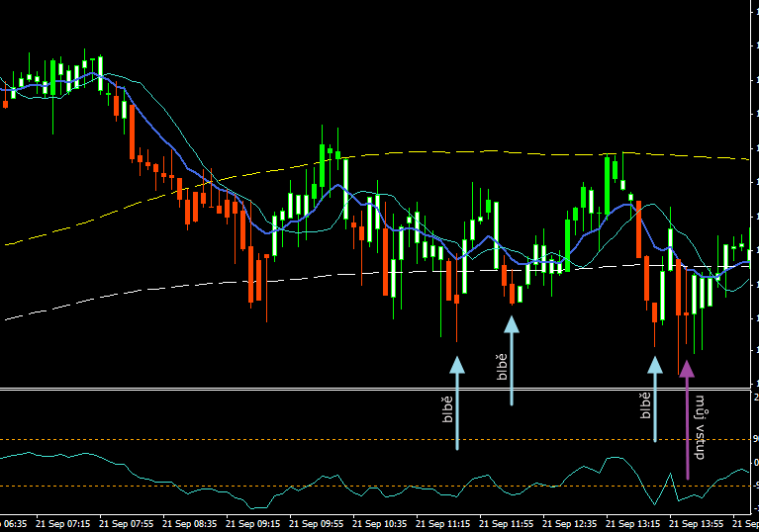Select the lower orange dotted level line
The width and height of the screenshot is (759, 532).
375,487
